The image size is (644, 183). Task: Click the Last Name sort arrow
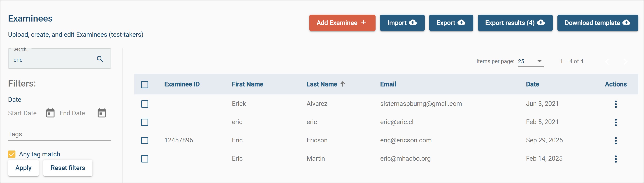tap(343, 84)
